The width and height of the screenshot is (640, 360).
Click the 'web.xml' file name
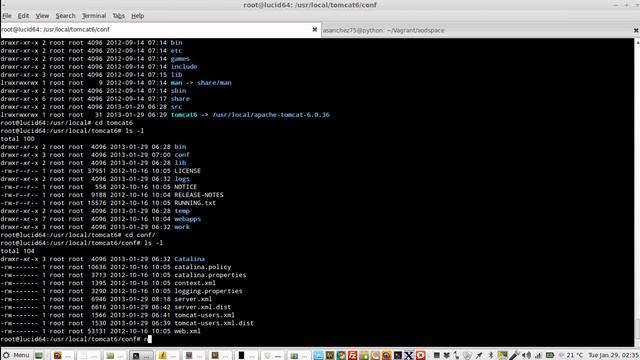point(187,331)
